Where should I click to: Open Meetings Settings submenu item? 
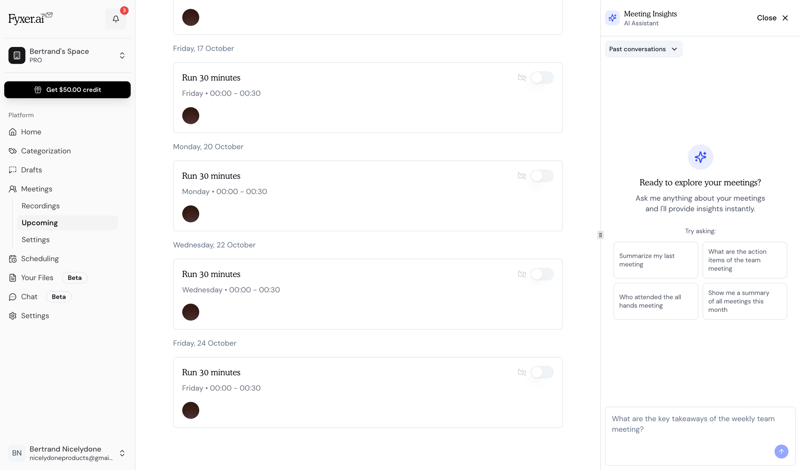click(x=36, y=239)
